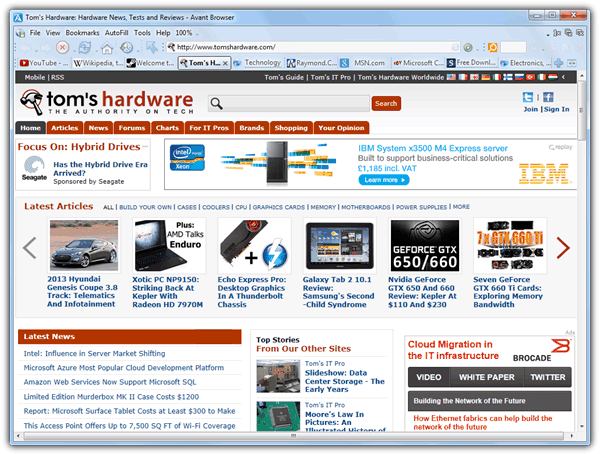Click the Intel Xeon badge in the ad
Viewport: 600px width, 454px height.
point(187,158)
